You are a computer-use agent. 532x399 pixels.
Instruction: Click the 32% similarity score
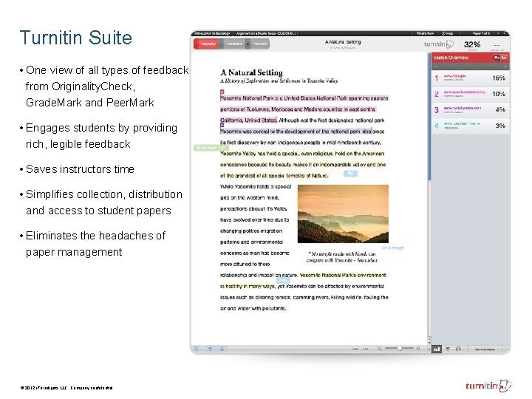472,44
